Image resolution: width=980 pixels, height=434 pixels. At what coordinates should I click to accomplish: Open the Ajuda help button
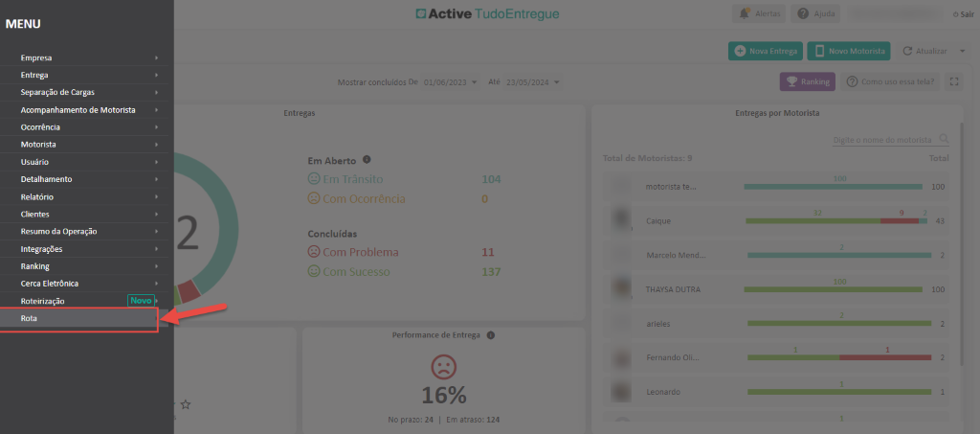(x=815, y=13)
